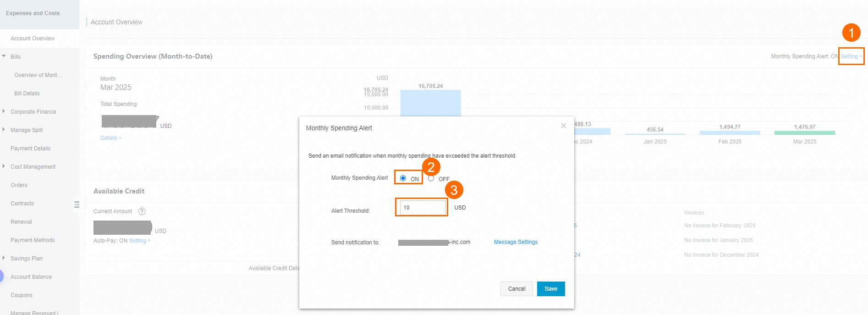868x315 pixels.
Task: Open Bill Details in sidebar
Action: [x=27, y=94]
